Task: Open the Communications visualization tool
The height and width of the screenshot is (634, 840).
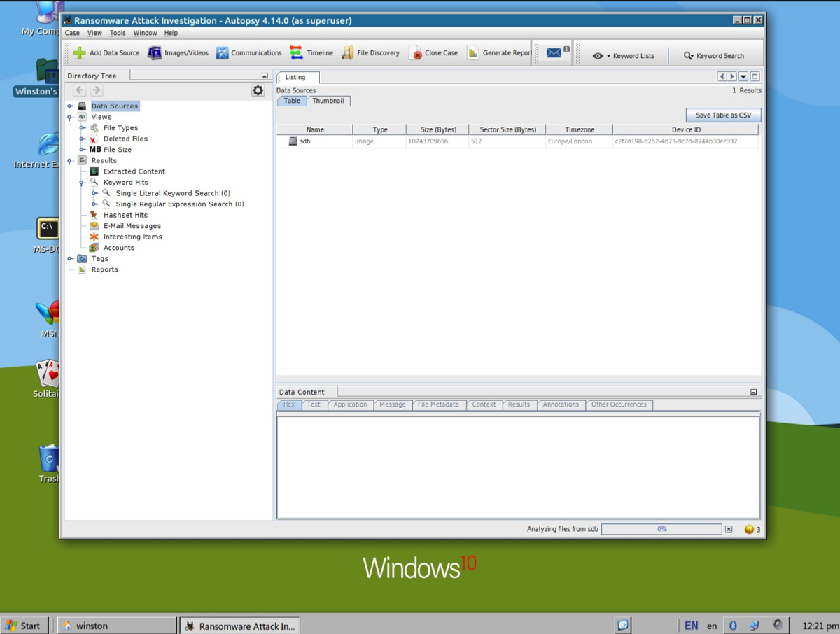Action: click(223, 53)
